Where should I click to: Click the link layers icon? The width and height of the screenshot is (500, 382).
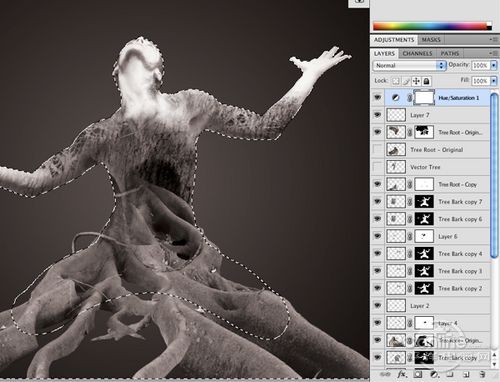[385, 374]
